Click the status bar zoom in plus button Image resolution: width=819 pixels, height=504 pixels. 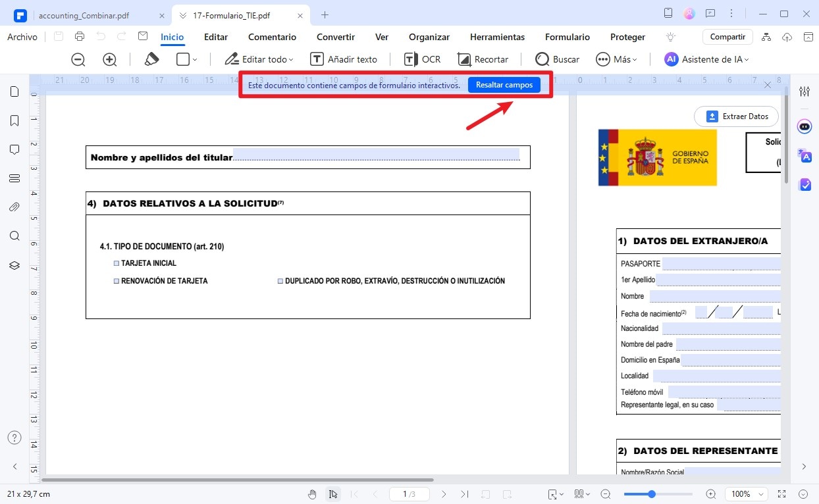pos(710,493)
